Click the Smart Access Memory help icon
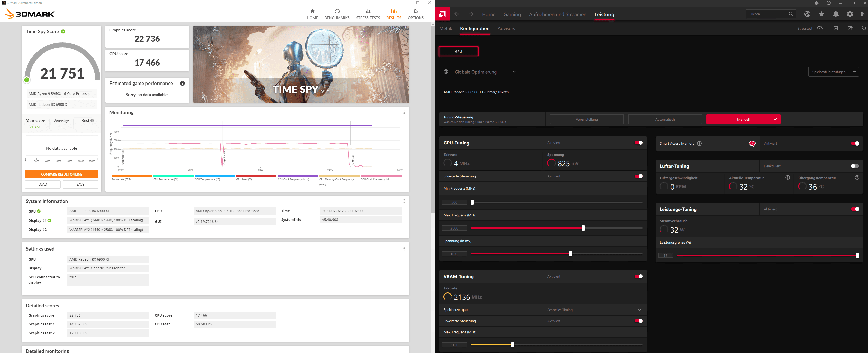 [699, 144]
